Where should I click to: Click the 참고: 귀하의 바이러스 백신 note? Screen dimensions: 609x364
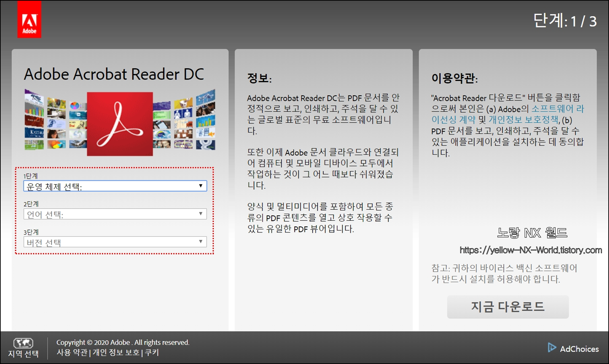point(504,273)
